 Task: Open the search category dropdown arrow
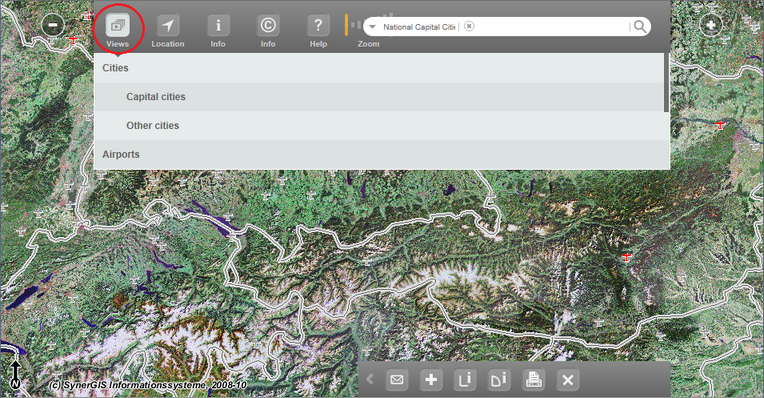coord(372,27)
